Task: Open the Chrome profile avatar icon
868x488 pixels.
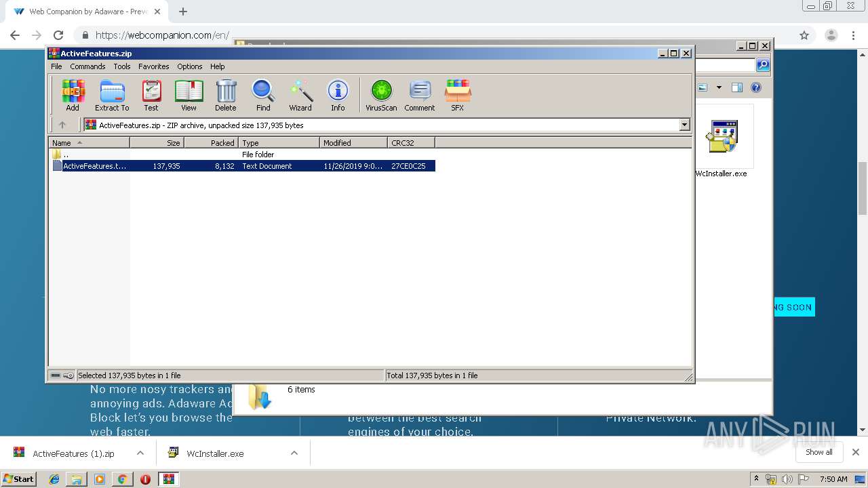Action: [831, 35]
